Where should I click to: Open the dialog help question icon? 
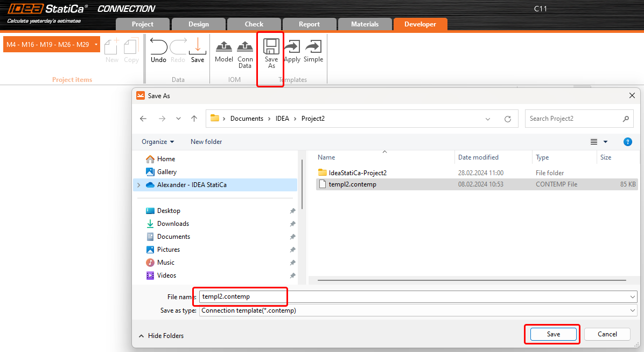click(627, 142)
